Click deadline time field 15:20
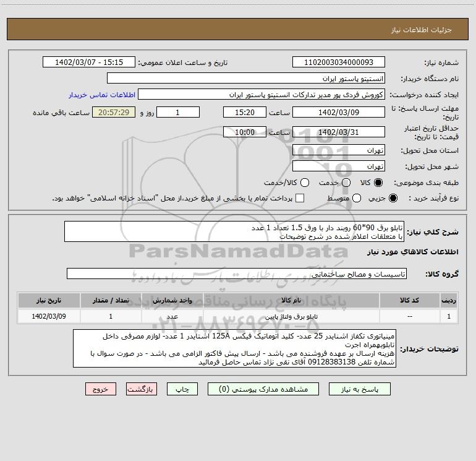Image resolution: width=476 pixels, height=461 pixels. (245, 112)
